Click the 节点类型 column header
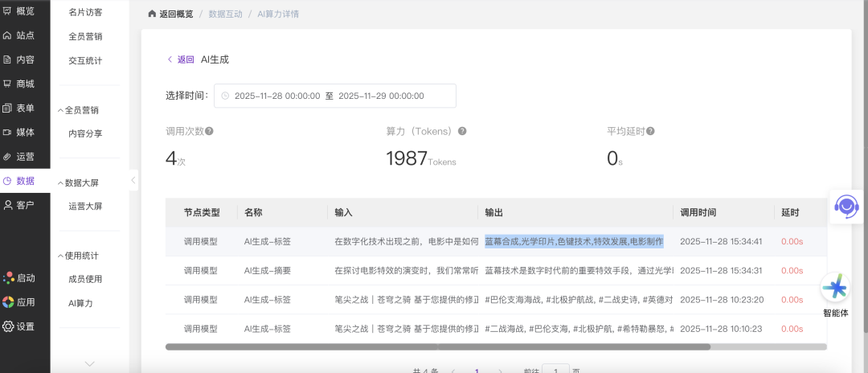The width and height of the screenshot is (868, 373). tap(202, 212)
